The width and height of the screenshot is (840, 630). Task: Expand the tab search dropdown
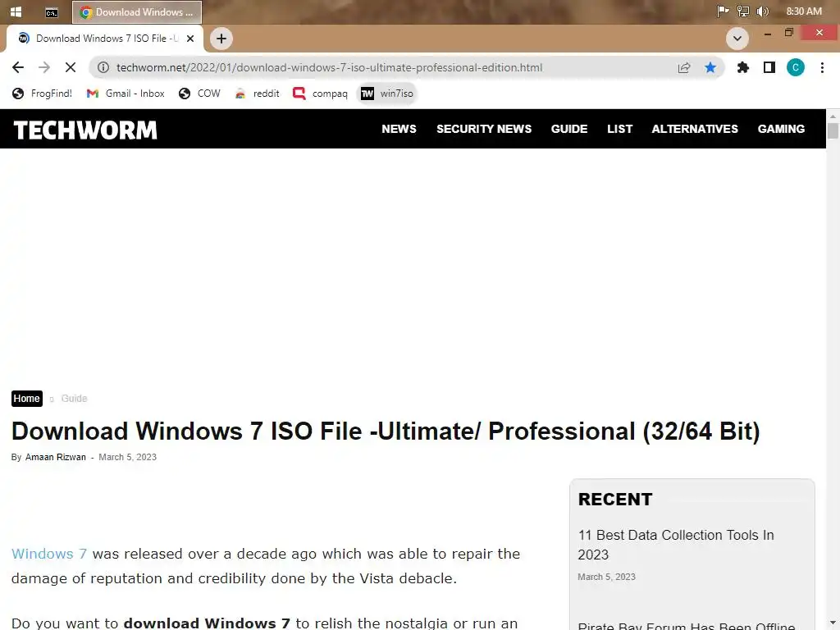tap(737, 39)
